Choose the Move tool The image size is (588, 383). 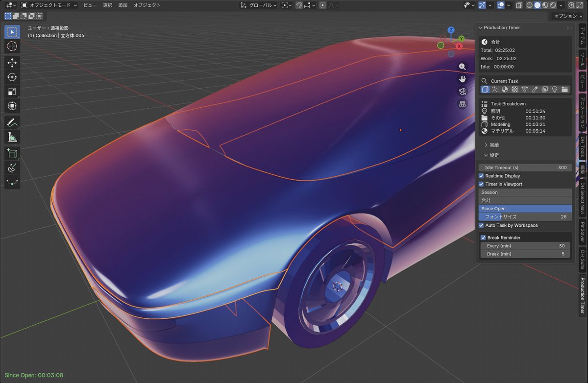pos(12,63)
